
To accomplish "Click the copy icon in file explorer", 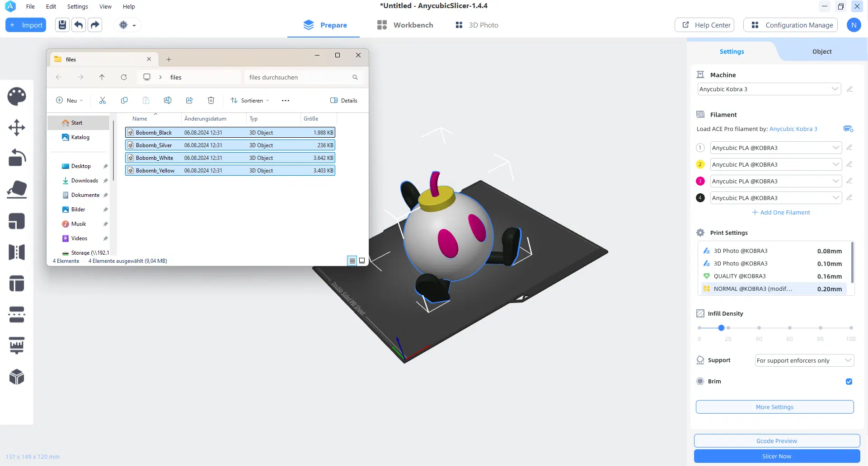I will pos(124,100).
